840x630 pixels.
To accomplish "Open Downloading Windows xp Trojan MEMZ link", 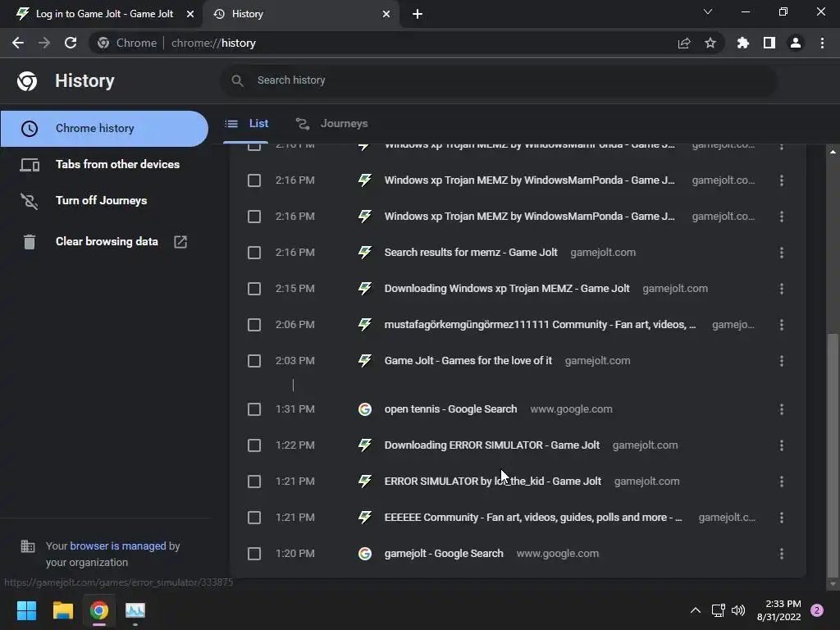I will click(507, 289).
